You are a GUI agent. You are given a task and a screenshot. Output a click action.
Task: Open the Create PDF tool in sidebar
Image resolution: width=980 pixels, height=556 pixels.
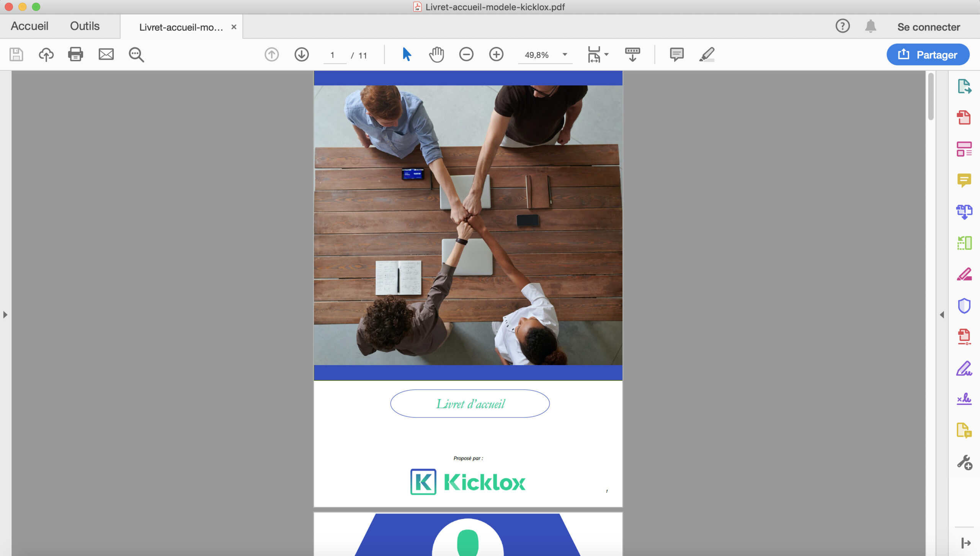pos(964,117)
